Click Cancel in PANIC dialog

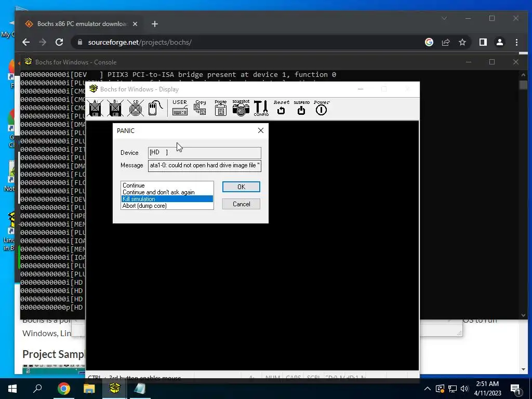click(x=241, y=204)
